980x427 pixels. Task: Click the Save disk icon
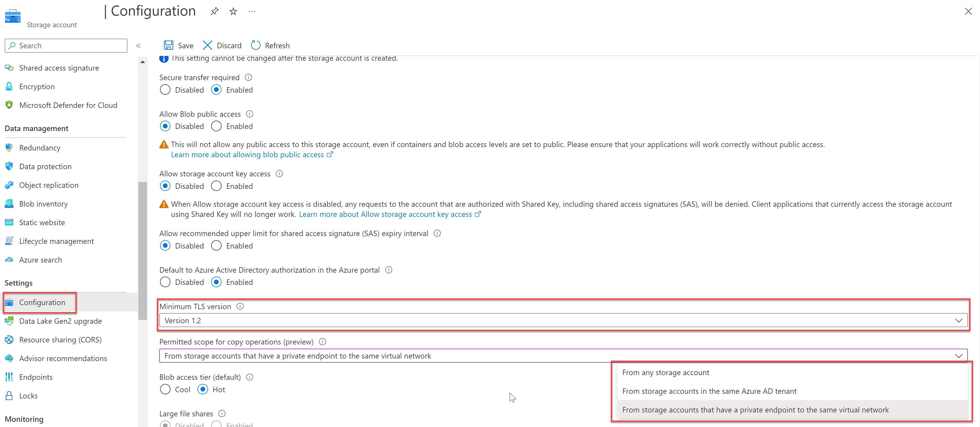(x=169, y=45)
